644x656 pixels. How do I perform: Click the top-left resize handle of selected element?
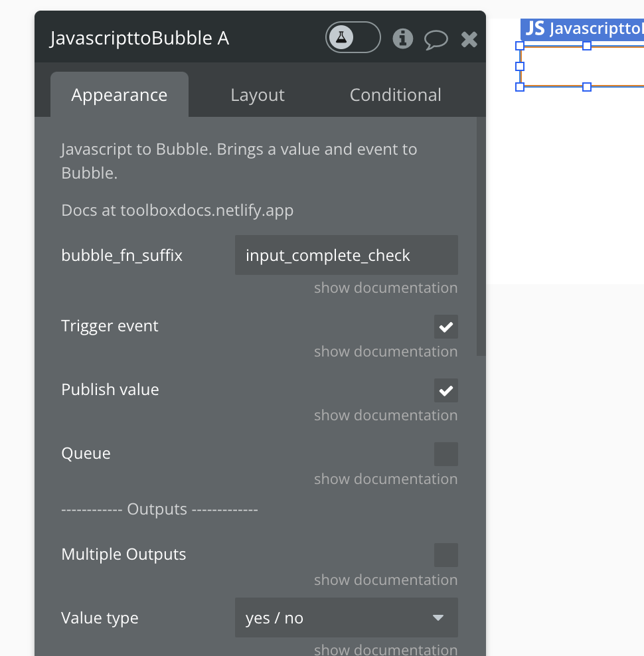[x=520, y=46]
